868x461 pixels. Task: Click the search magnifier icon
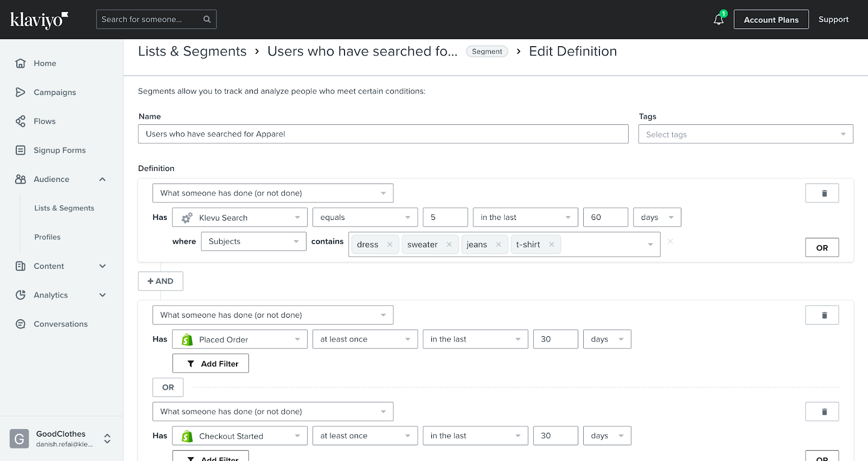tap(207, 20)
